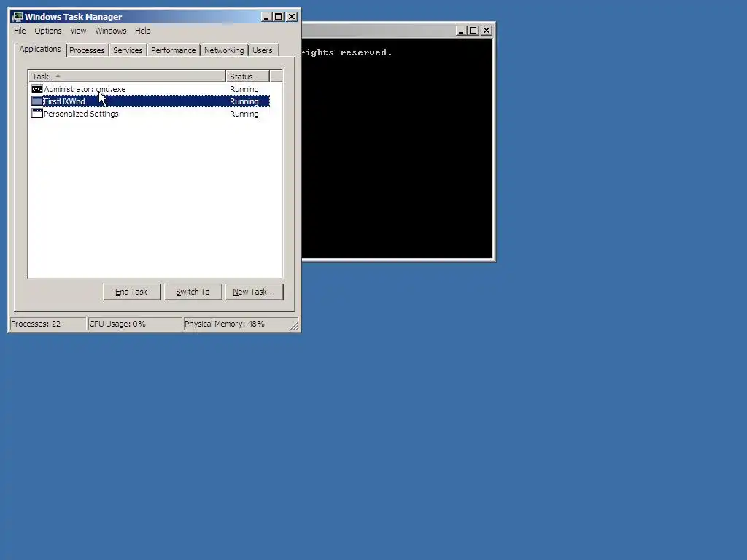The height and width of the screenshot is (560, 747).
Task: Click the cmd.exe icon in task list
Action: 36,89
